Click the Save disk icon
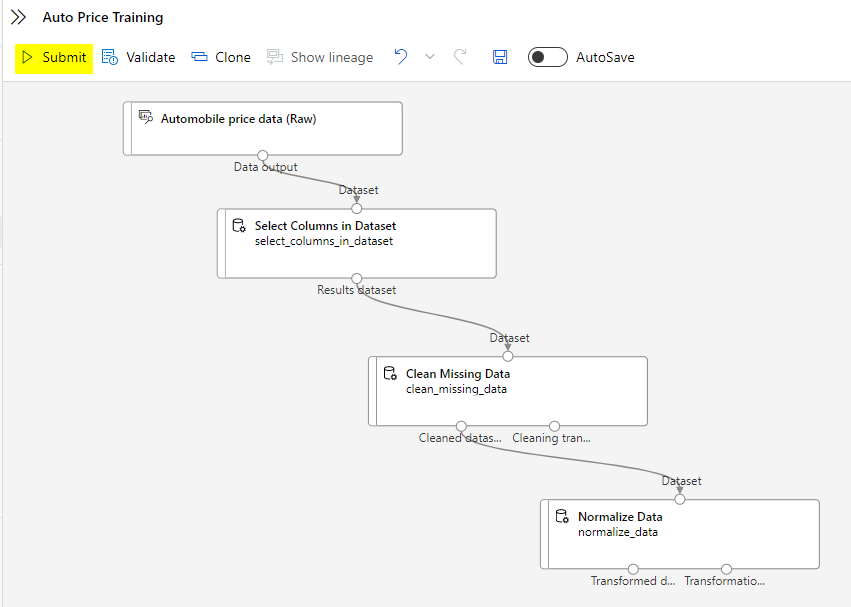Screen dimensions: 851x607 coord(500,57)
